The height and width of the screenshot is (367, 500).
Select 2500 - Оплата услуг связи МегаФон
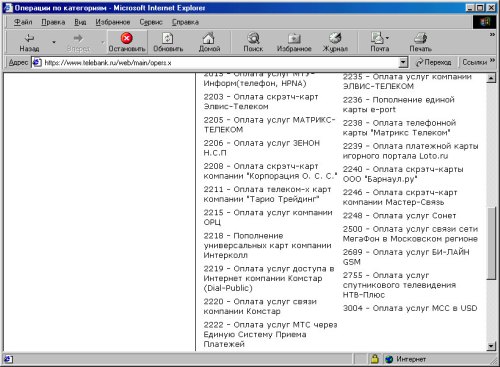pos(411,234)
